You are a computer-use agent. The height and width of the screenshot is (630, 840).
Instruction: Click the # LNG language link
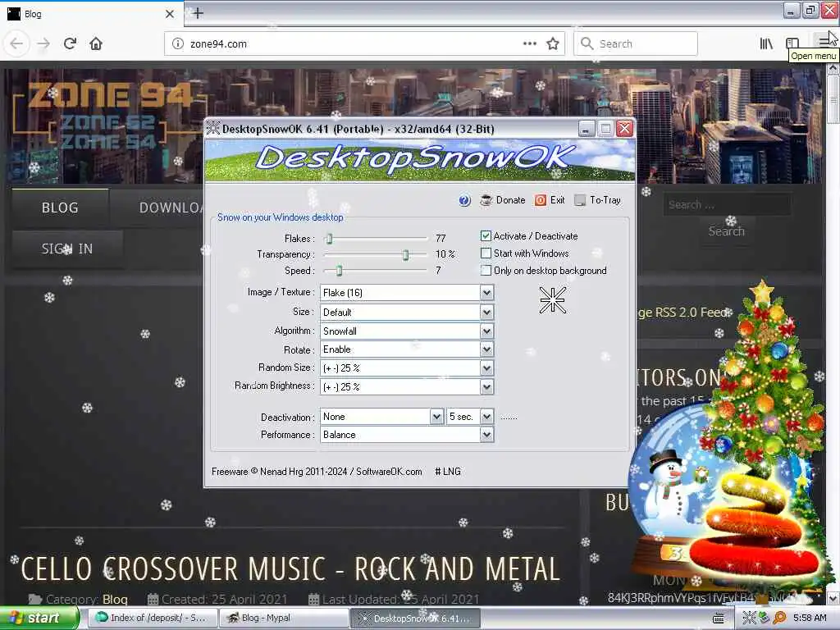(x=448, y=472)
